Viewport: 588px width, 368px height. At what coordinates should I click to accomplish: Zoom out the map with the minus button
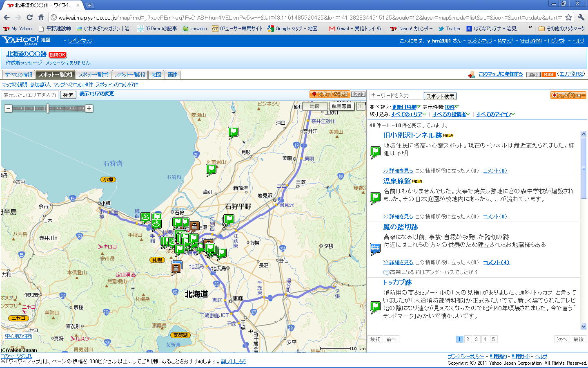tap(8, 108)
